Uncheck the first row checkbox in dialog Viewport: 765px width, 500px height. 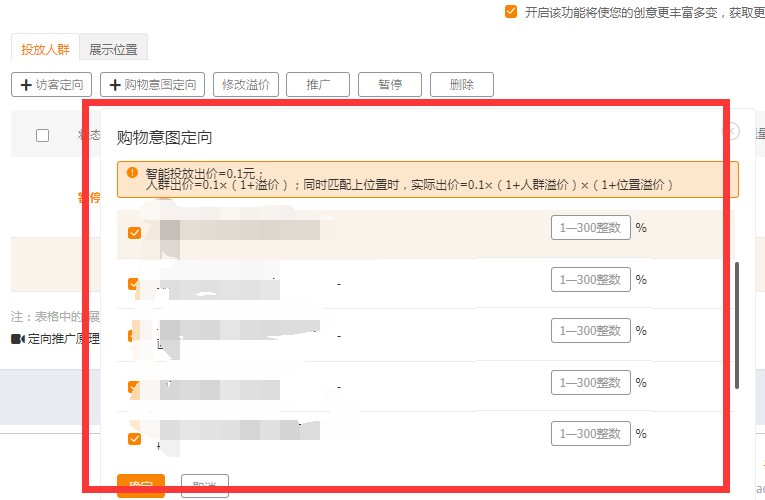click(134, 233)
